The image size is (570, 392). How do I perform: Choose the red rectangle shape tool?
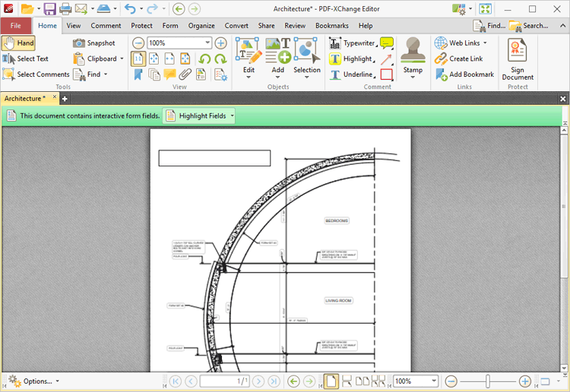click(x=386, y=74)
